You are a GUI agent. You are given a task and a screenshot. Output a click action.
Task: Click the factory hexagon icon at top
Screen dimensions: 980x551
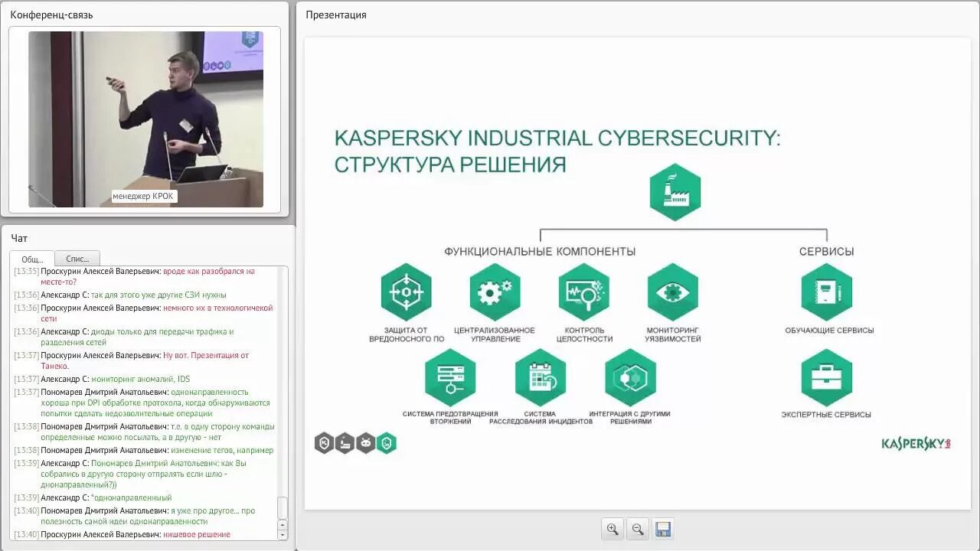click(675, 192)
